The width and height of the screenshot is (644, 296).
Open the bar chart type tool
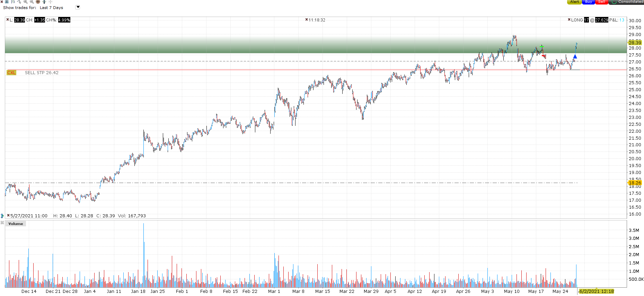click(13, 2)
